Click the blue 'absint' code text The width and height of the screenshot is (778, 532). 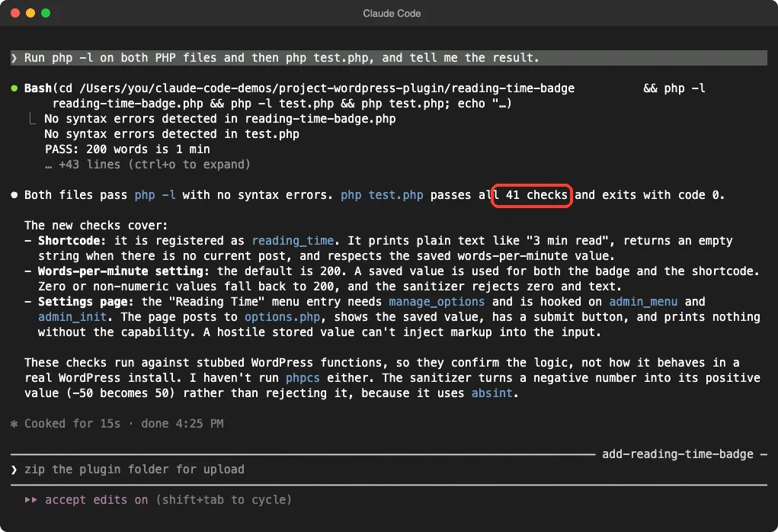coord(491,393)
